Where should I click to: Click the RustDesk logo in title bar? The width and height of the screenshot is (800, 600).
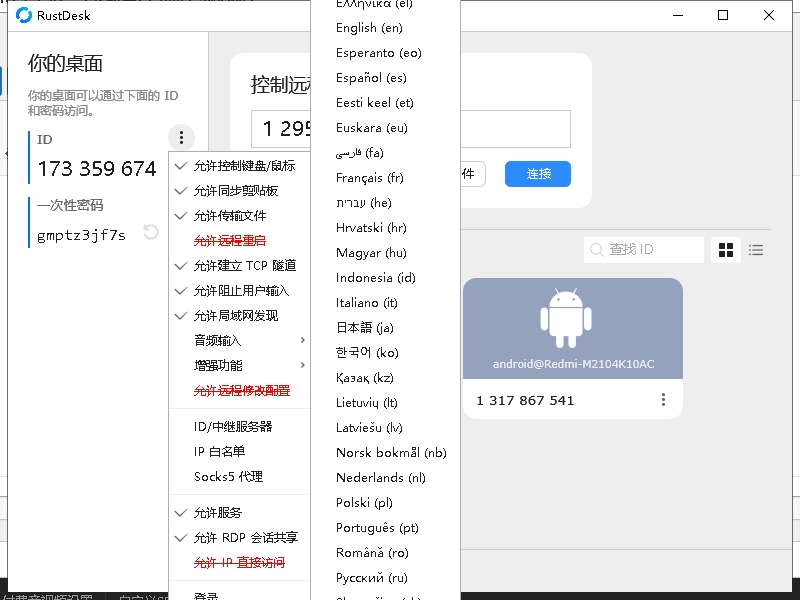[23, 15]
